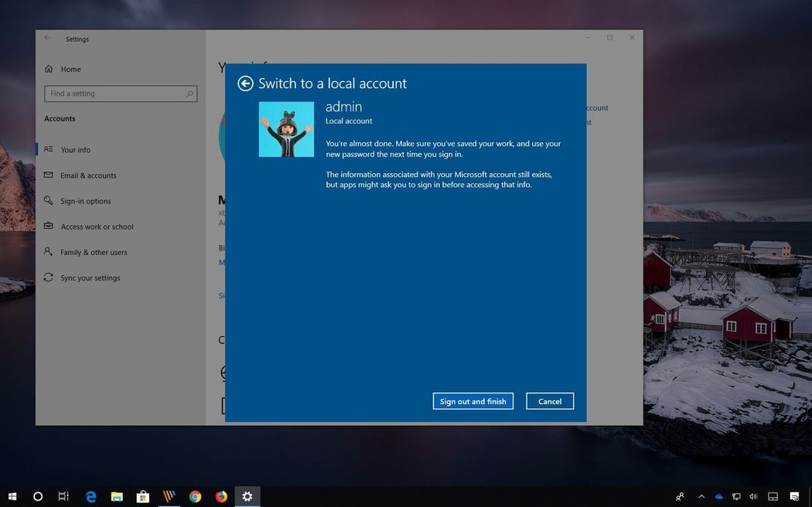
Task: Select Family & other users
Action: coord(94,252)
